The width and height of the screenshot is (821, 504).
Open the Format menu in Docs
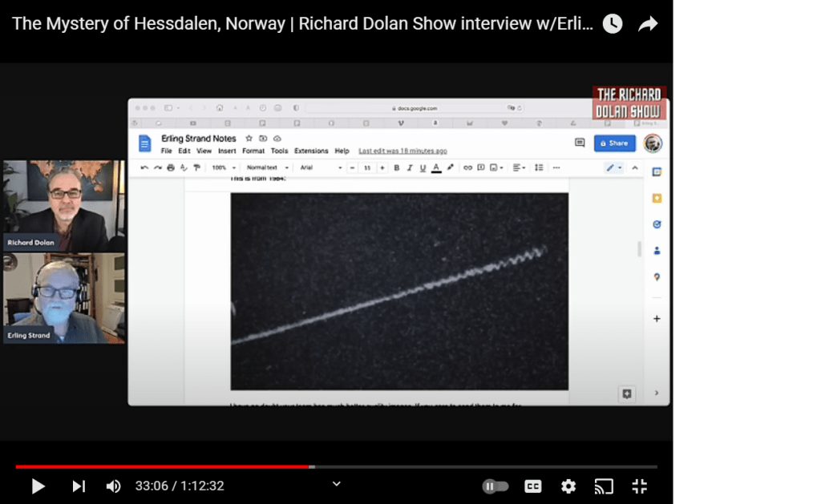(253, 151)
